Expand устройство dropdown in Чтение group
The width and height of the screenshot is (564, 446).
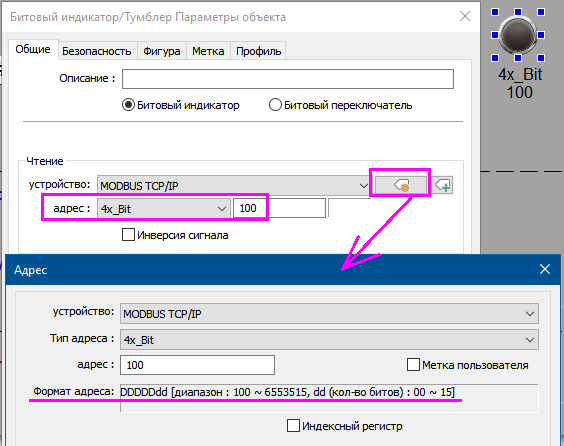pyautogui.click(x=233, y=186)
